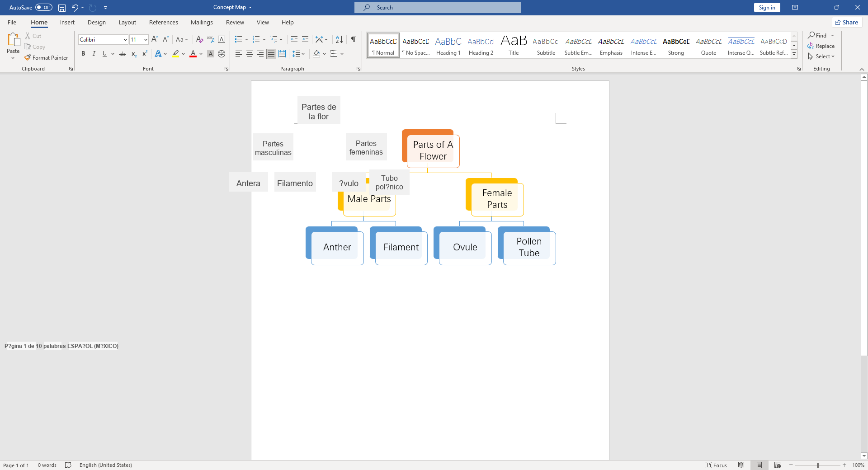Click the Clear All Formatting icon
The image size is (868, 470).
pyautogui.click(x=199, y=40)
